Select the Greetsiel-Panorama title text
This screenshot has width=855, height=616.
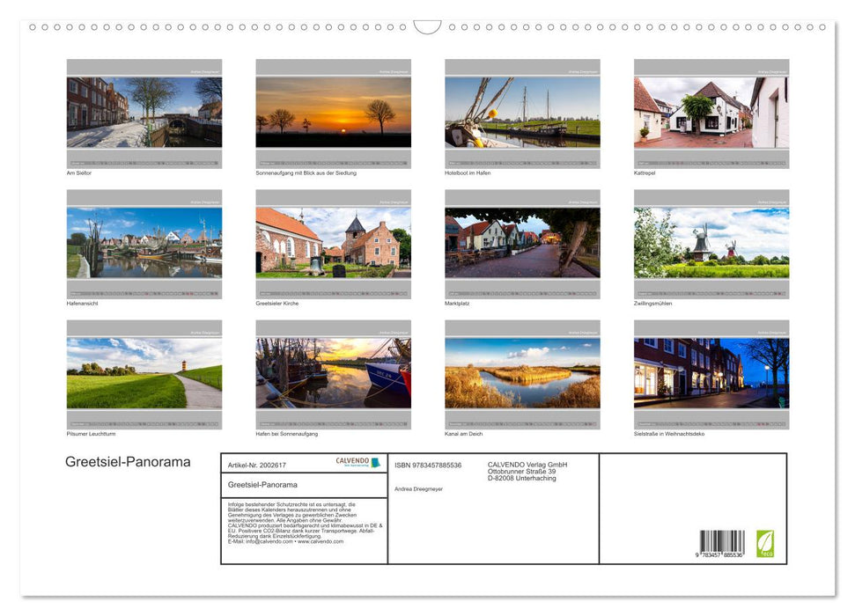(x=128, y=461)
